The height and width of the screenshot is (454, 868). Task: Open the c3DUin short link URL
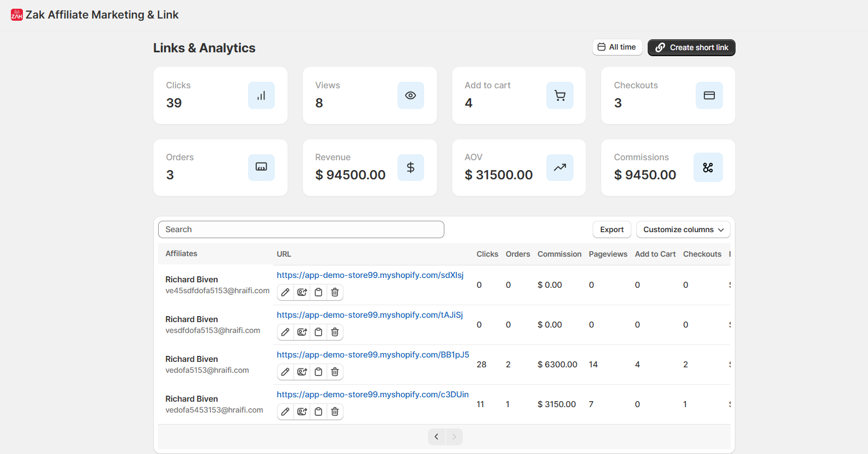372,395
